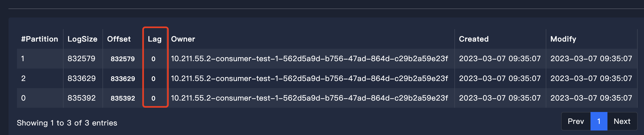Click the Prev pagination button
Viewport: 644px width, 135px height.
tap(576, 121)
